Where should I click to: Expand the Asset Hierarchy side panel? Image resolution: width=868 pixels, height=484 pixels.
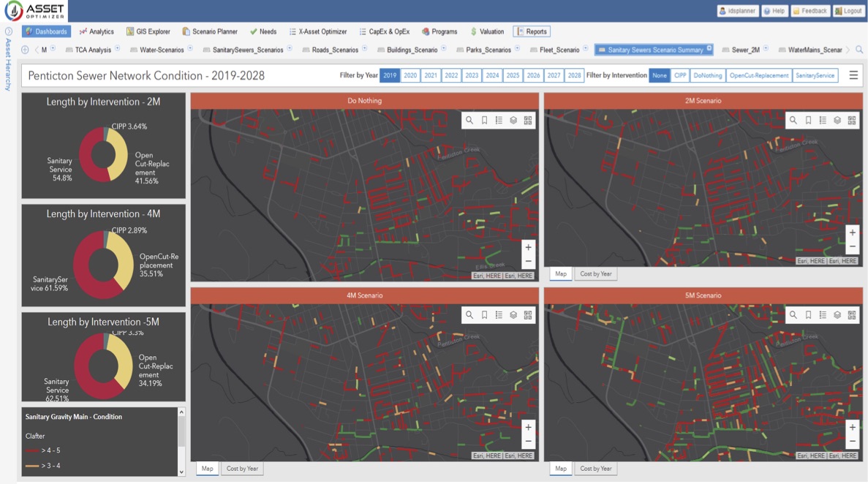(x=9, y=31)
